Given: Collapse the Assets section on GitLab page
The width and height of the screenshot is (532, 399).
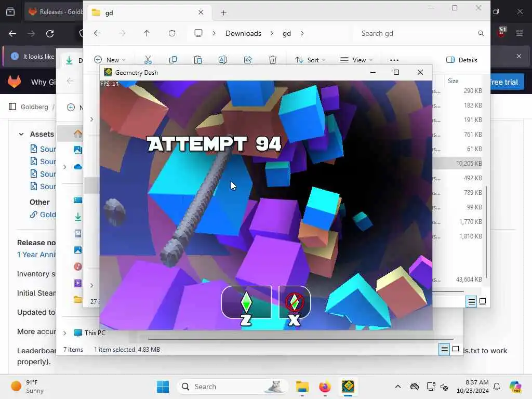Looking at the screenshot, I should coord(21,134).
